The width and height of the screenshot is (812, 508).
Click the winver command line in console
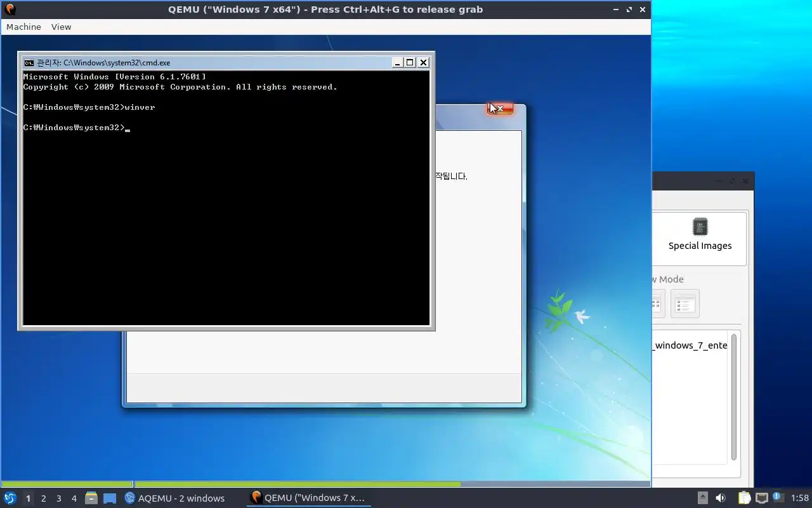tap(89, 107)
